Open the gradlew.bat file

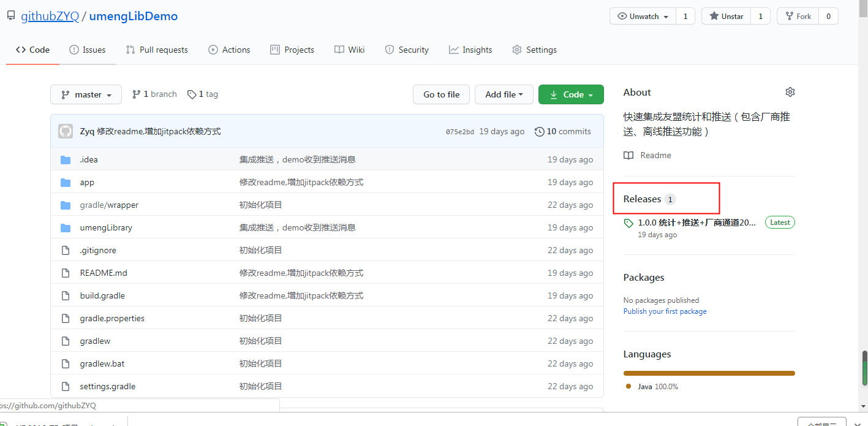[102, 363]
